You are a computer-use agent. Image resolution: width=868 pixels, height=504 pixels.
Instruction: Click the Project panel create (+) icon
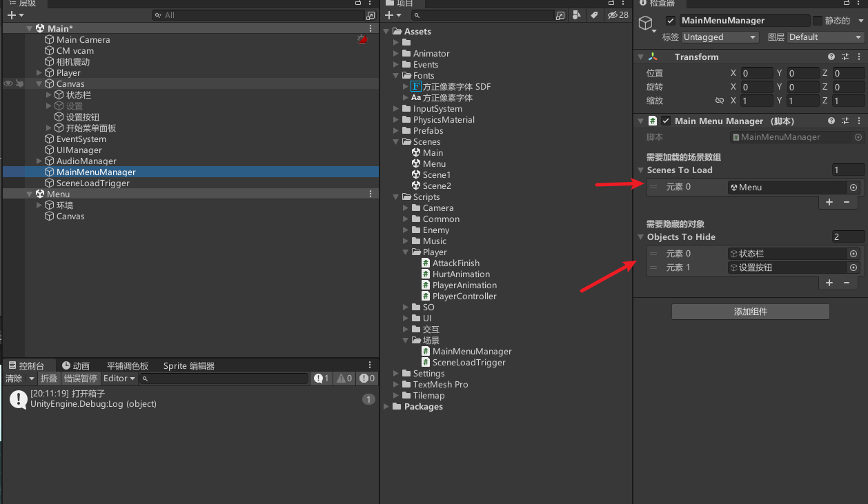(x=391, y=14)
